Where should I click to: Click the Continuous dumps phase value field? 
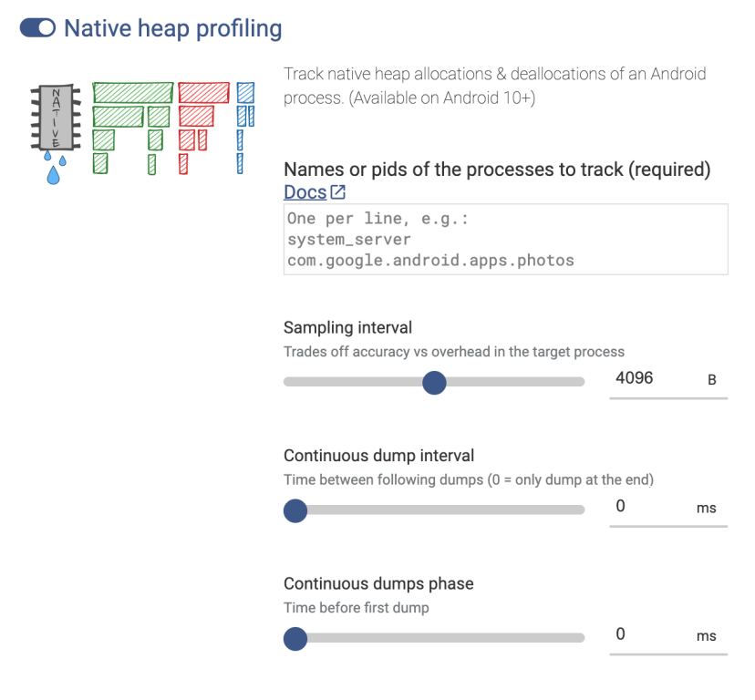[x=649, y=635]
